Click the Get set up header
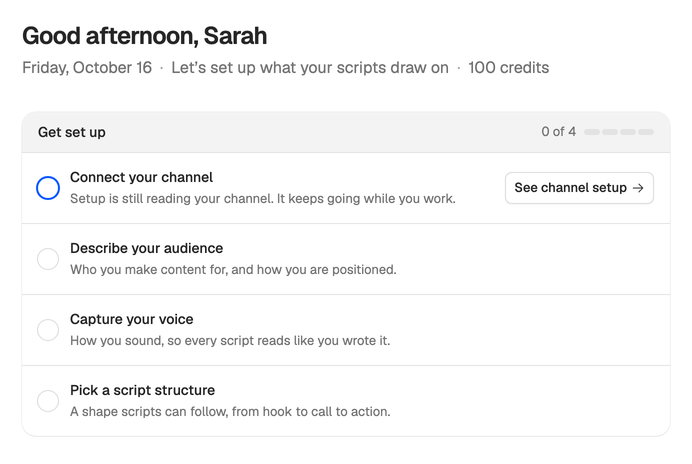 (x=71, y=132)
